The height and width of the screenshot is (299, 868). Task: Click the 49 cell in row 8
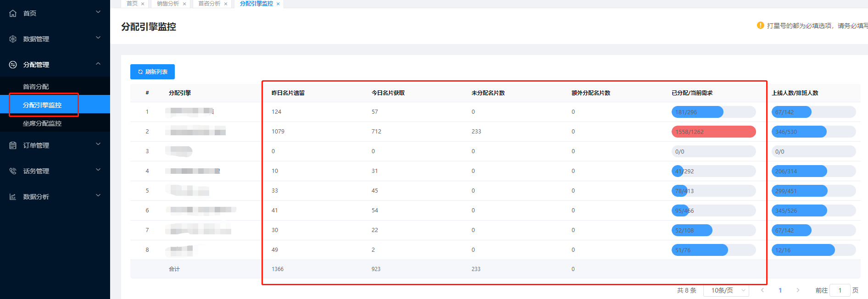275,250
